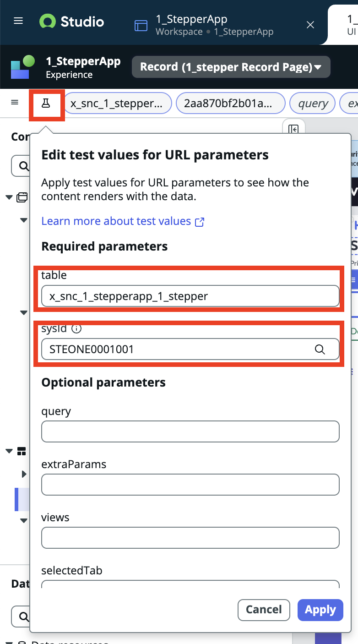
Task: Click the Studio logo icon
Action: (x=47, y=22)
